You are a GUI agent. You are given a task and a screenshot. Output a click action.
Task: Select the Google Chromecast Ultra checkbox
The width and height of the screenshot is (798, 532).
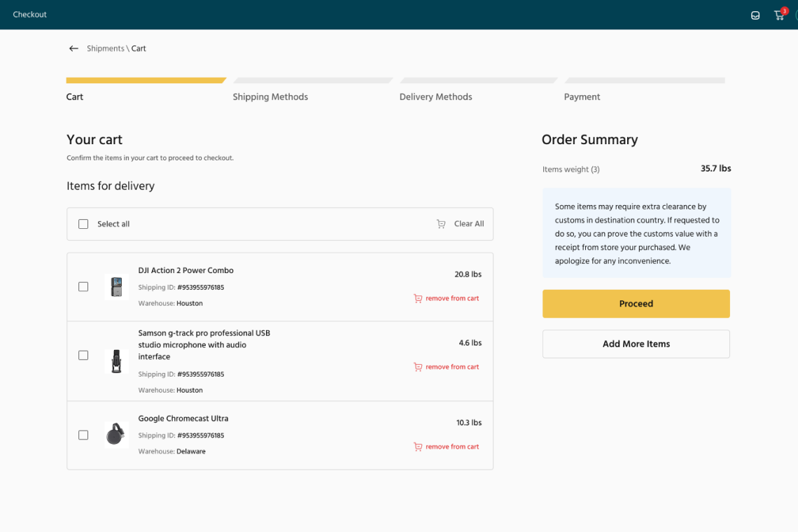(x=83, y=435)
